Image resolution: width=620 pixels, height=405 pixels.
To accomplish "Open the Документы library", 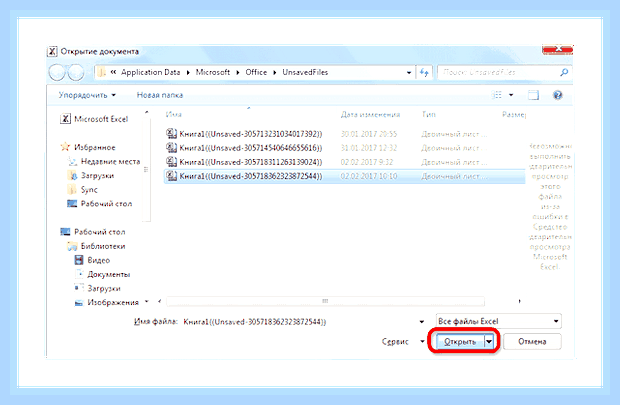I will coord(102,274).
